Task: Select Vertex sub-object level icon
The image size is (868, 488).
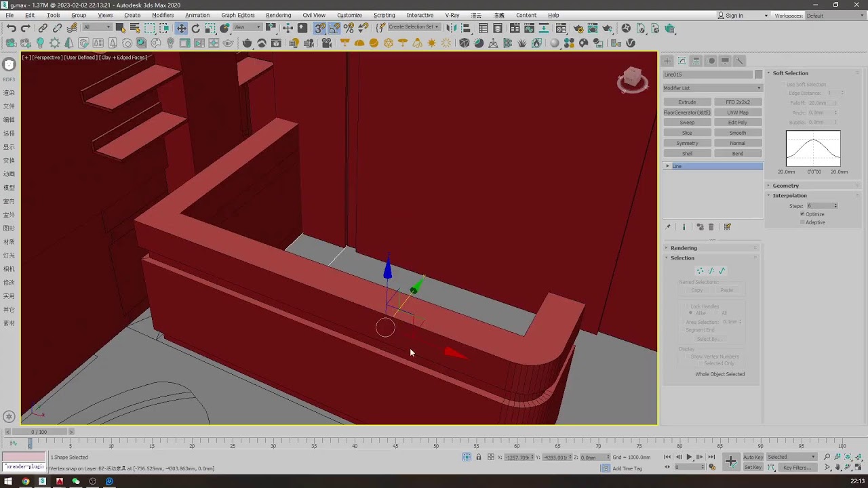Action: (701, 270)
